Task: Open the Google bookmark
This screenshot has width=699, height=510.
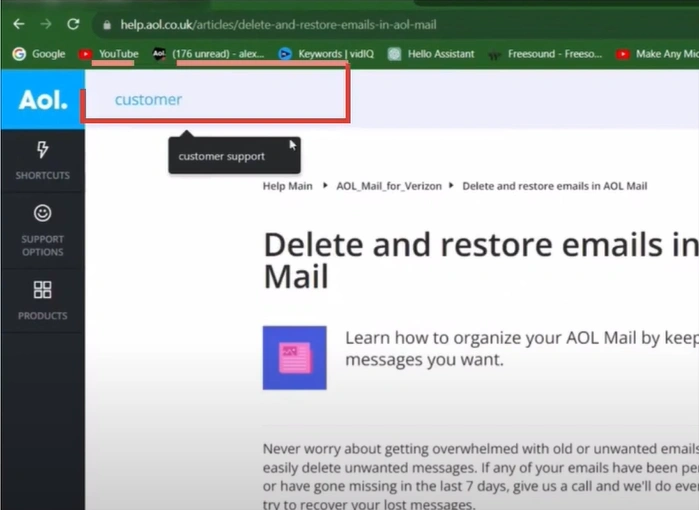Action: pyautogui.click(x=39, y=54)
